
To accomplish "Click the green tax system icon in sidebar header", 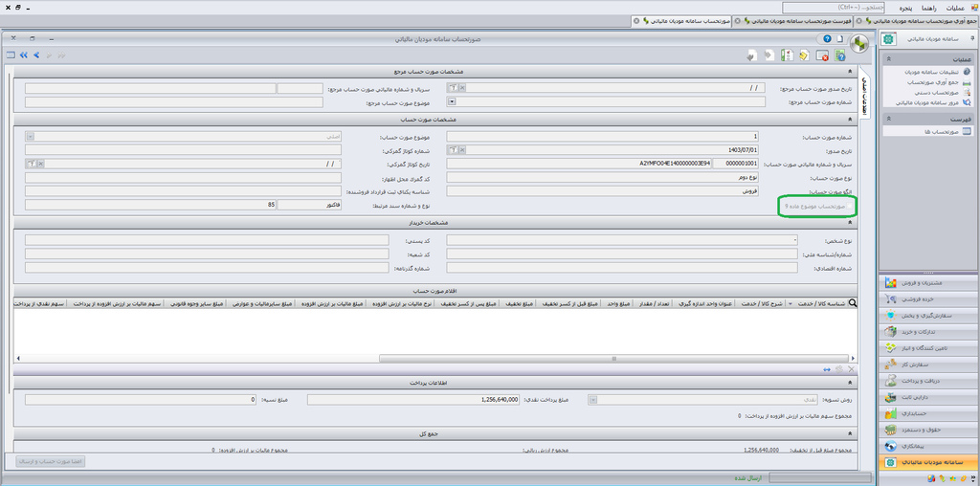I will point(889,38).
